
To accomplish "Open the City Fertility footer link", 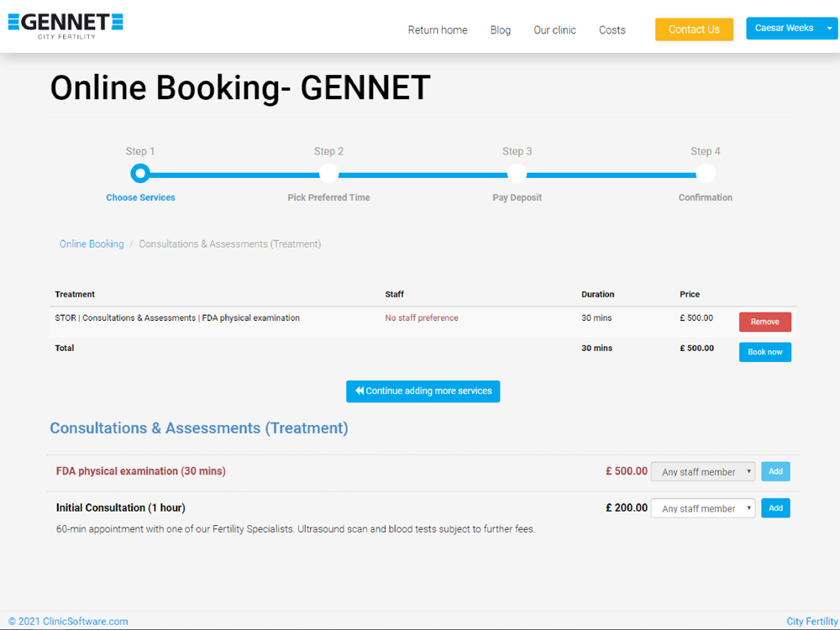I will pyautogui.click(x=812, y=622).
